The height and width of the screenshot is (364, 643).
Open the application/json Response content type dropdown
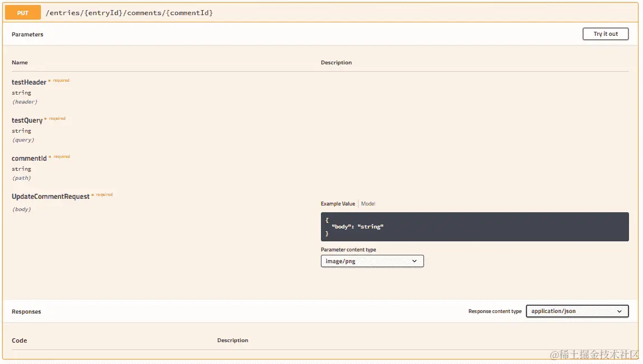(577, 311)
